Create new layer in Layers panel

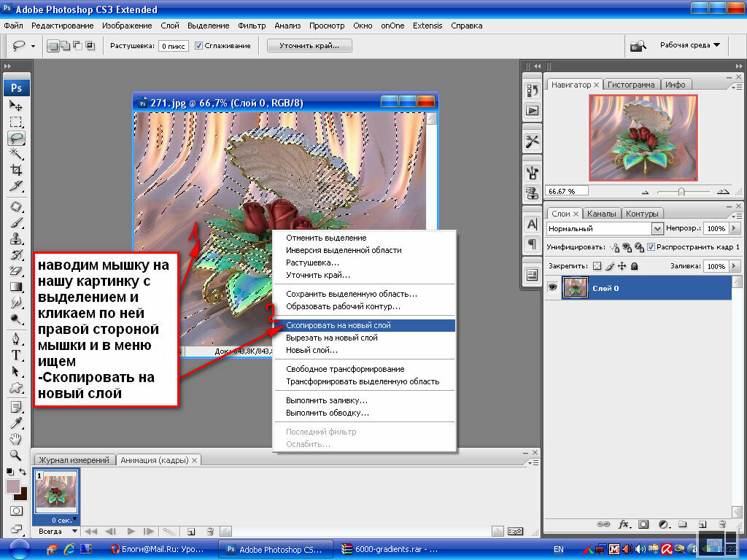703,524
